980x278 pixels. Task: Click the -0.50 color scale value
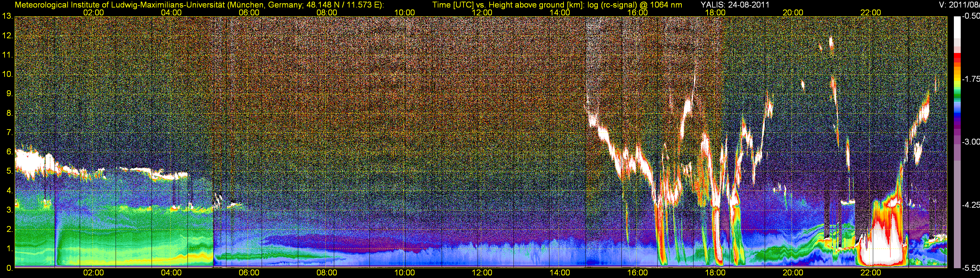pos(971,16)
